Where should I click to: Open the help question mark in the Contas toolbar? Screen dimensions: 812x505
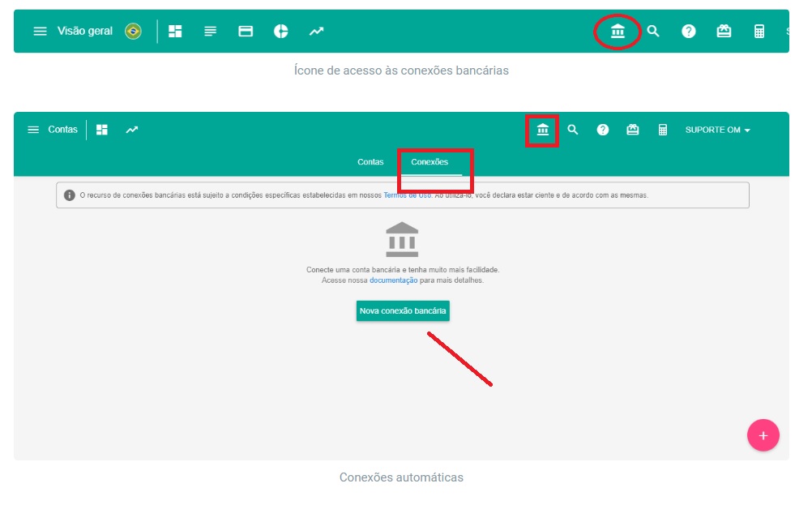point(603,130)
